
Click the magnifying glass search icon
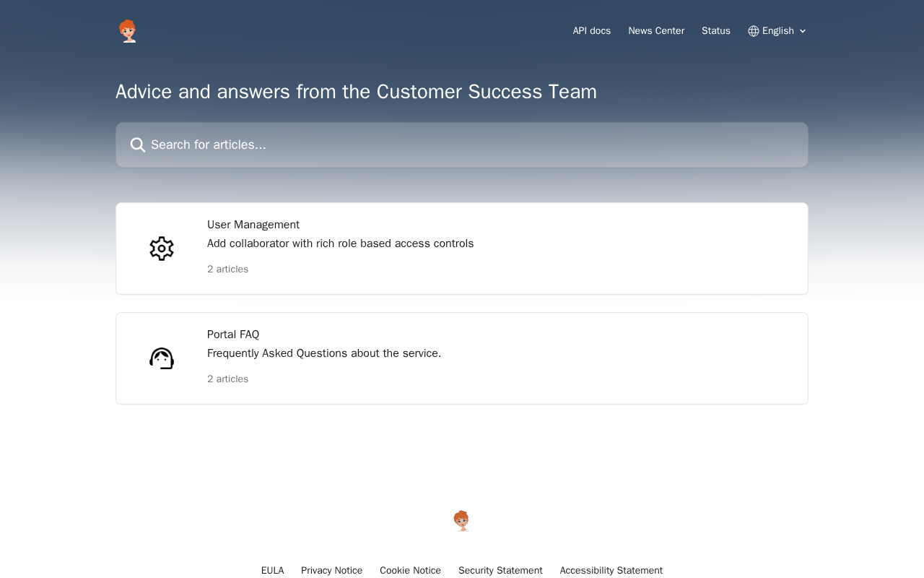point(138,145)
